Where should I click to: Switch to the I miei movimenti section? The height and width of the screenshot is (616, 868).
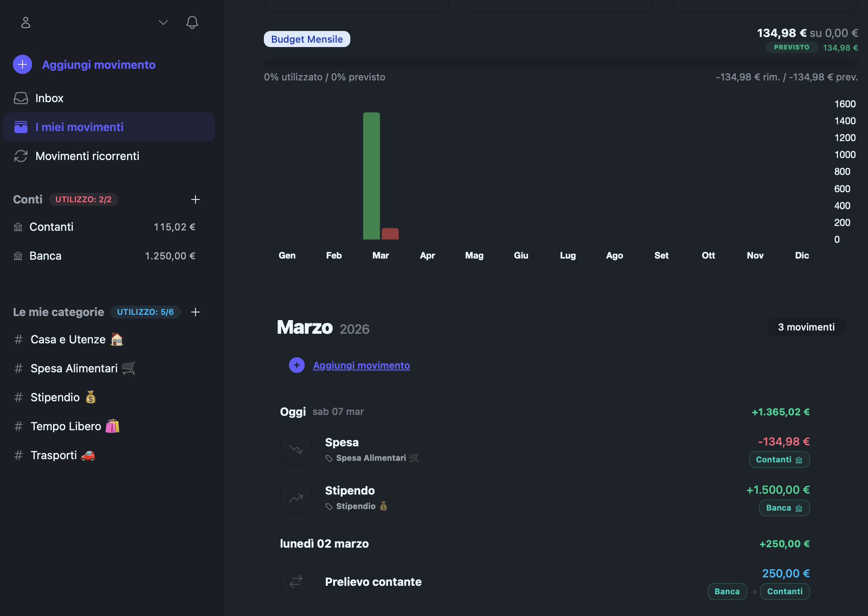(x=79, y=127)
